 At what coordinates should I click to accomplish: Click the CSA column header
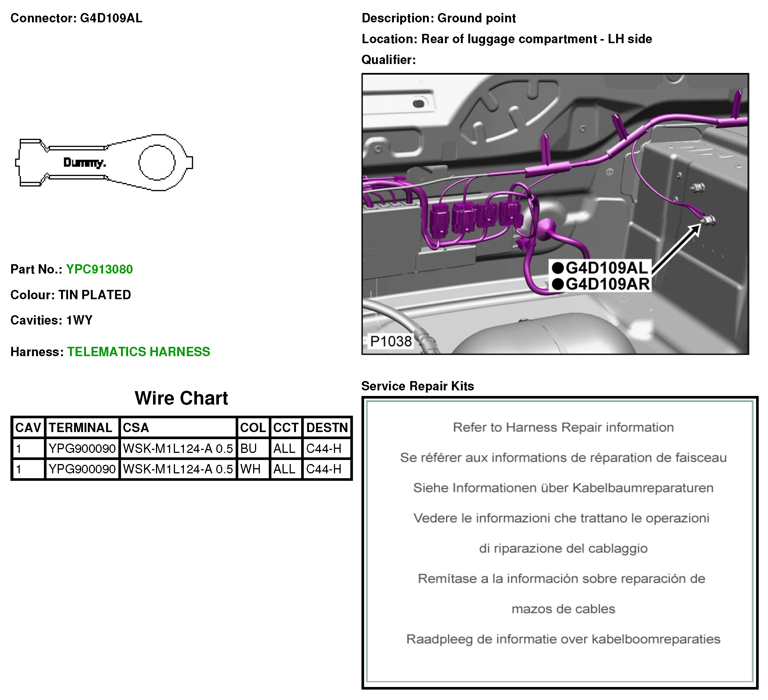178,427
